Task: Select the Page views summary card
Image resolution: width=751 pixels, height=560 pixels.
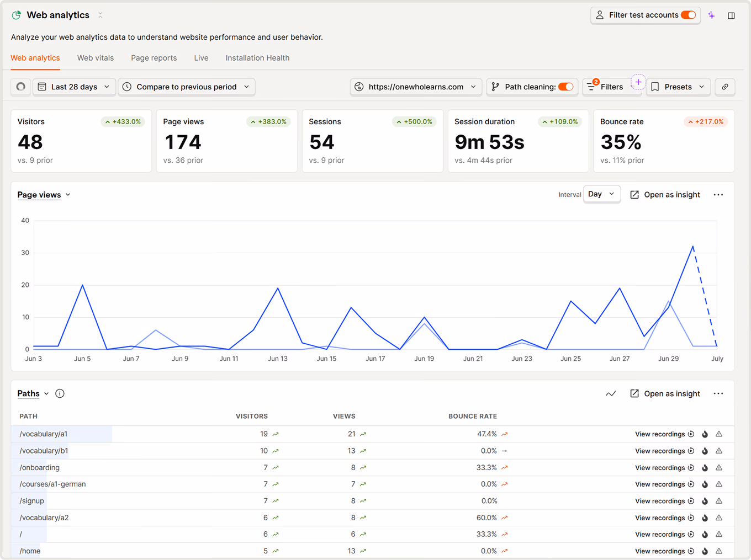Action: (227, 141)
